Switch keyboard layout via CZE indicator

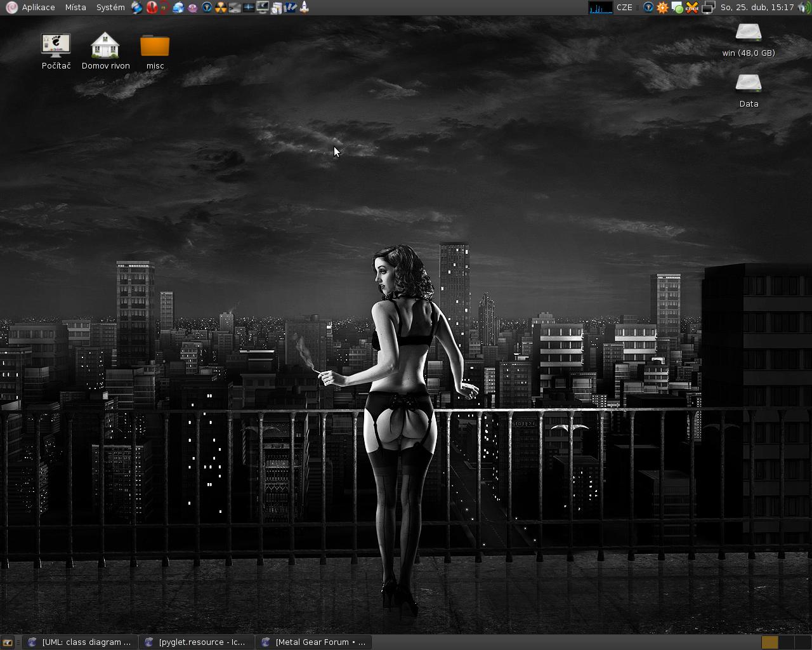point(624,8)
